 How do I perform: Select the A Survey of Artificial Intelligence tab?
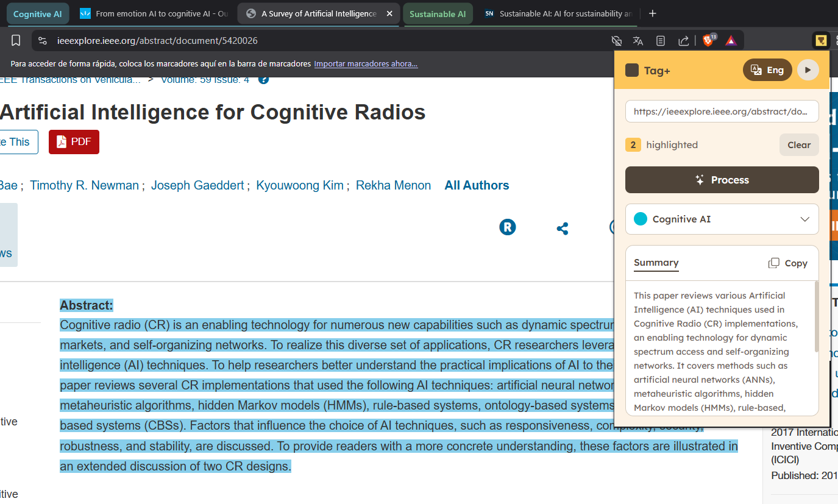(319, 13)
